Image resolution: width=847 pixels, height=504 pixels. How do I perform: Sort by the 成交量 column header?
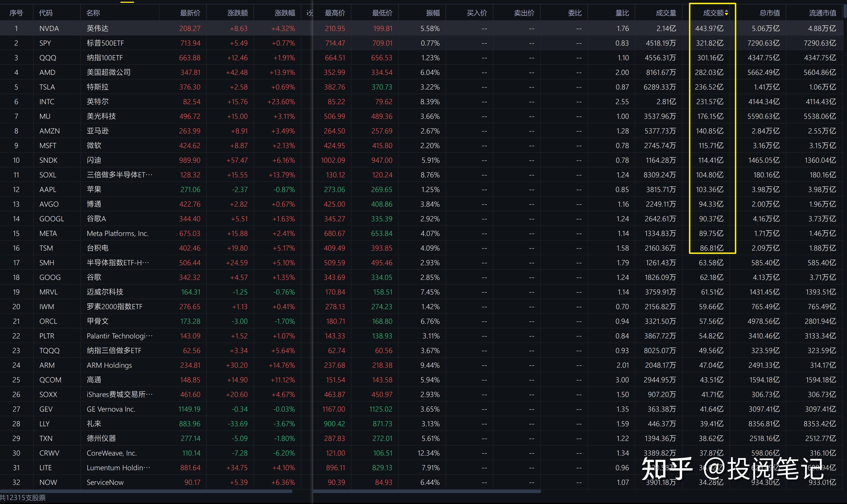(x=666, y=13)
